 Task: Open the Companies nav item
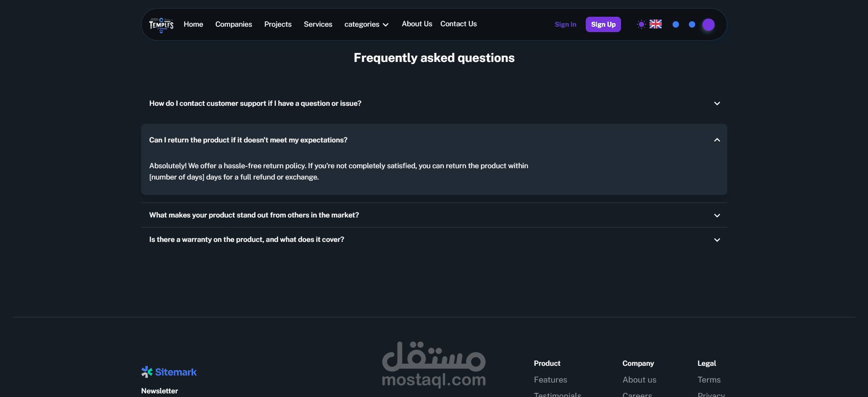coord(233,24)
